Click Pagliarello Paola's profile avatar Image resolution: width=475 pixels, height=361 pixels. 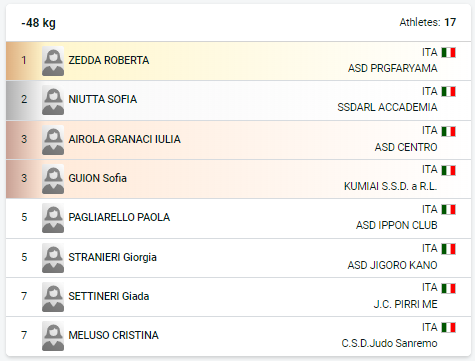pyautogui.click(x=53, y=218)
